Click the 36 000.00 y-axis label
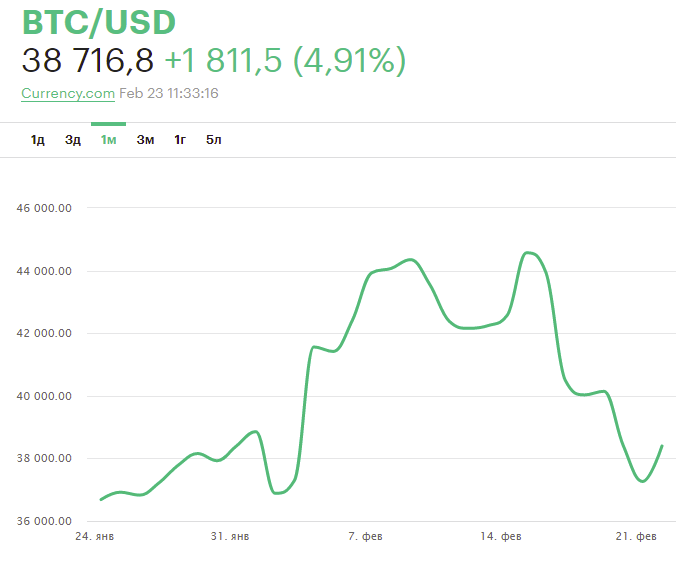The image size is (679, 561). pyautogui.click(x=45, y=521)
